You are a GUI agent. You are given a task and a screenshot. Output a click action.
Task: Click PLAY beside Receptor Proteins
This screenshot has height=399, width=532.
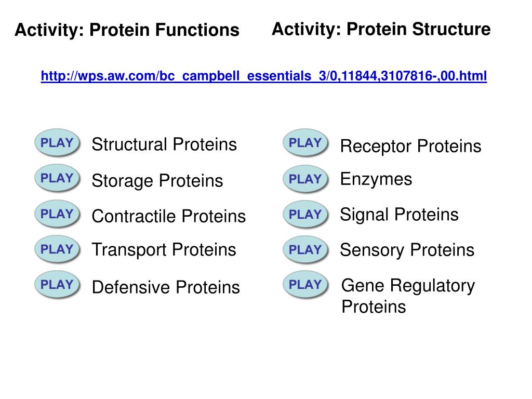tap(305, 142)
